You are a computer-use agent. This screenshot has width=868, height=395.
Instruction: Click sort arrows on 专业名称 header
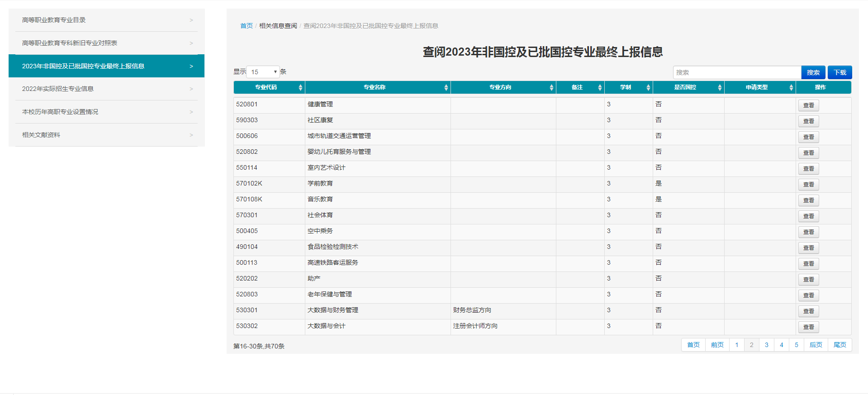click(446, 88)
